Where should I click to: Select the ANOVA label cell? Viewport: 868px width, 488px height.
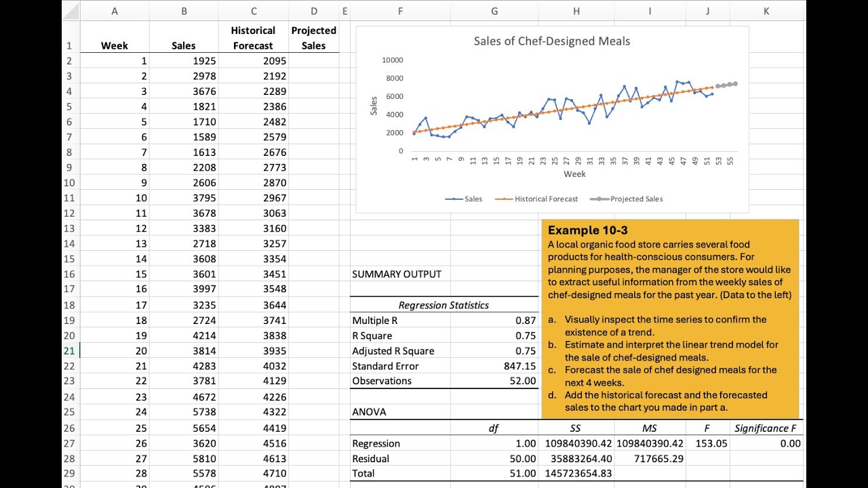(x=400, y=412)
